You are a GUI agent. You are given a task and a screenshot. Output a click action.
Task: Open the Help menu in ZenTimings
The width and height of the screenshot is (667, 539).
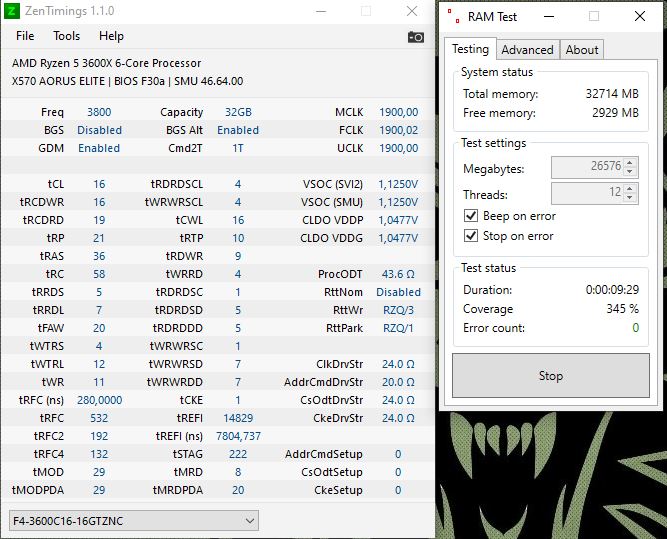click(111, 36)
